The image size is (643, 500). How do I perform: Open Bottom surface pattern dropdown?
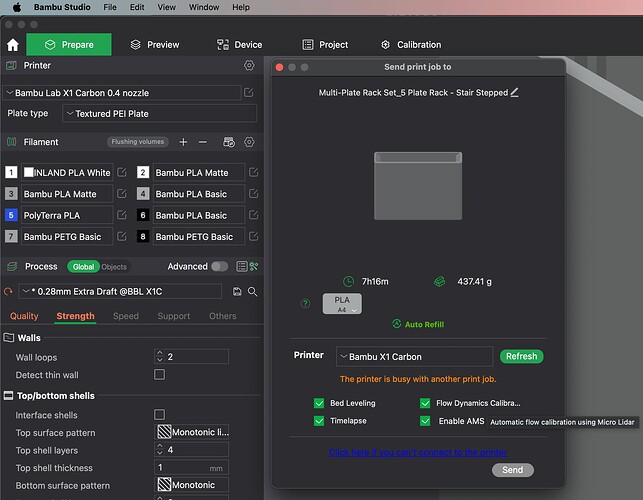click(192, 485)
